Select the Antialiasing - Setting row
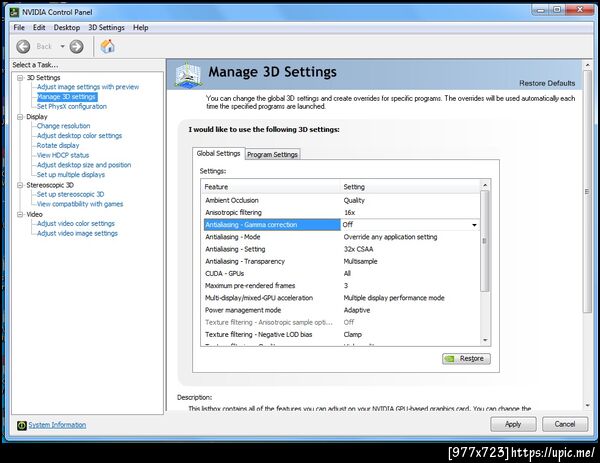 pyautogui.click(x=341, y=249)
